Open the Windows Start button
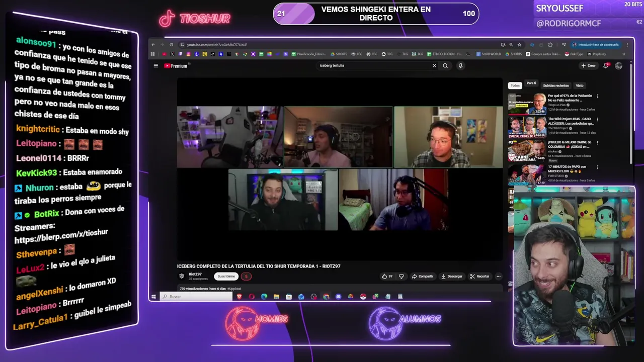This screenshot has height=362, width=644. coord(153,297)
